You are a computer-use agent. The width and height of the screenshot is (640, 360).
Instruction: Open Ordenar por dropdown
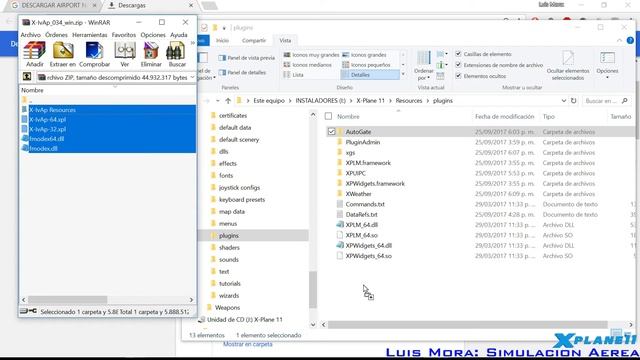424,65
